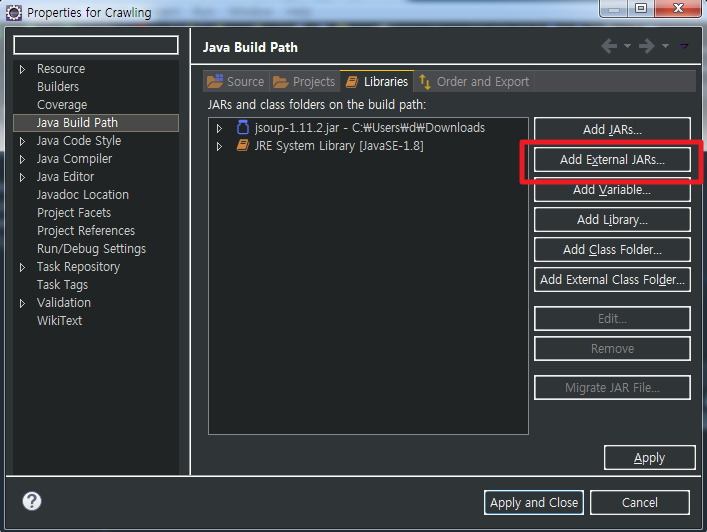The height and width of the screenshot is (532, 707).
Task: Open the Order and Export tab
Action: (x=474, y=82)
